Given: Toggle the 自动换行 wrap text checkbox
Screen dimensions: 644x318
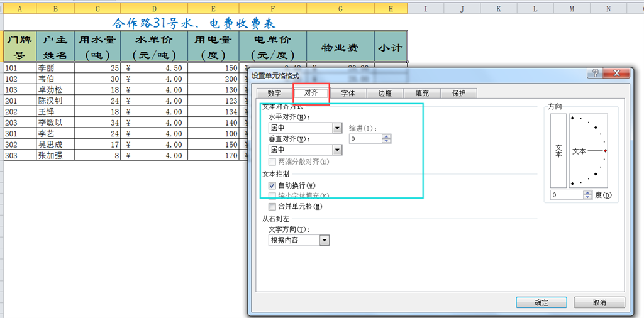Looking at the screenshot, I should [272, 185].
